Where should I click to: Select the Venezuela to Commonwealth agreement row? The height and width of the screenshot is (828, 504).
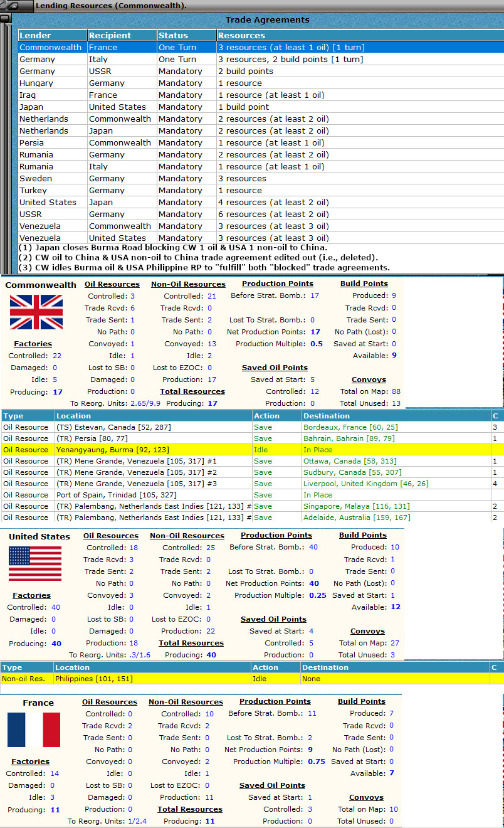point(260,226)
